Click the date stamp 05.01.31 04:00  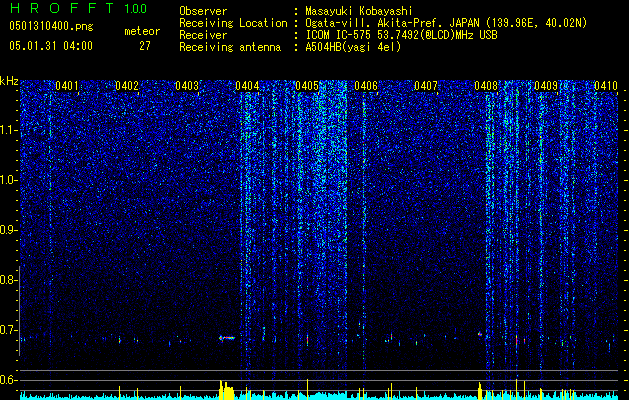51,46
